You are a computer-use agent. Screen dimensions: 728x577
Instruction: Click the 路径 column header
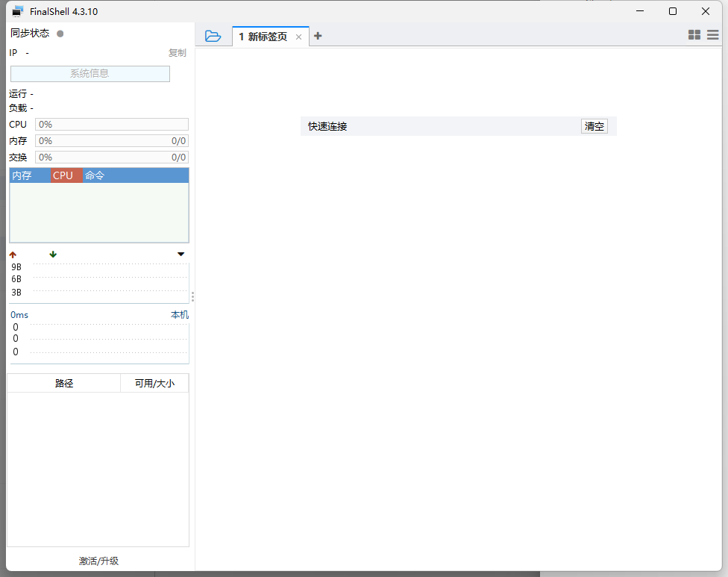(64, 384)
